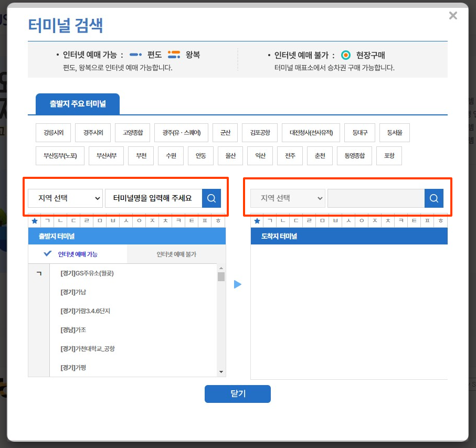Screen dimensions: 476x448
Task: Choose 통영종합 terminal button
Action: point(354,156)
